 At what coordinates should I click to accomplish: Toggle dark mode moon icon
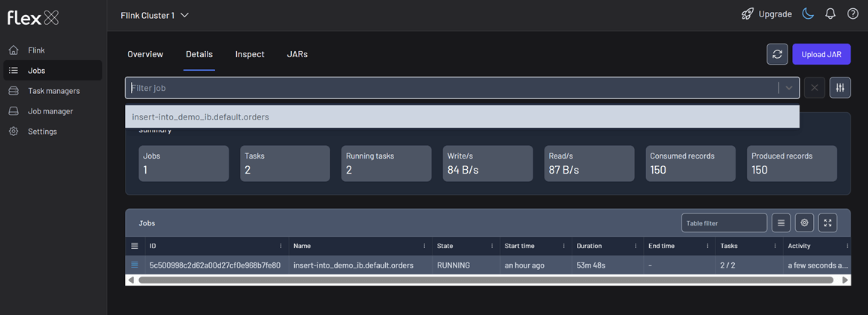click(x=809, y=14)
